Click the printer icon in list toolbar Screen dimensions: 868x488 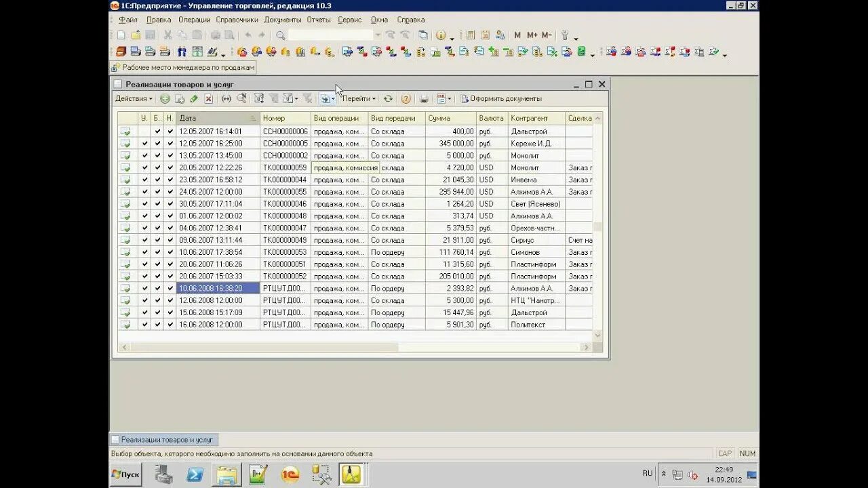tap(424, 99)
